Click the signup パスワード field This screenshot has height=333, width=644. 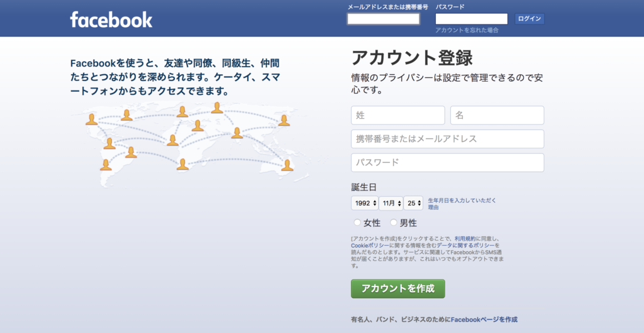click(447, 163)
